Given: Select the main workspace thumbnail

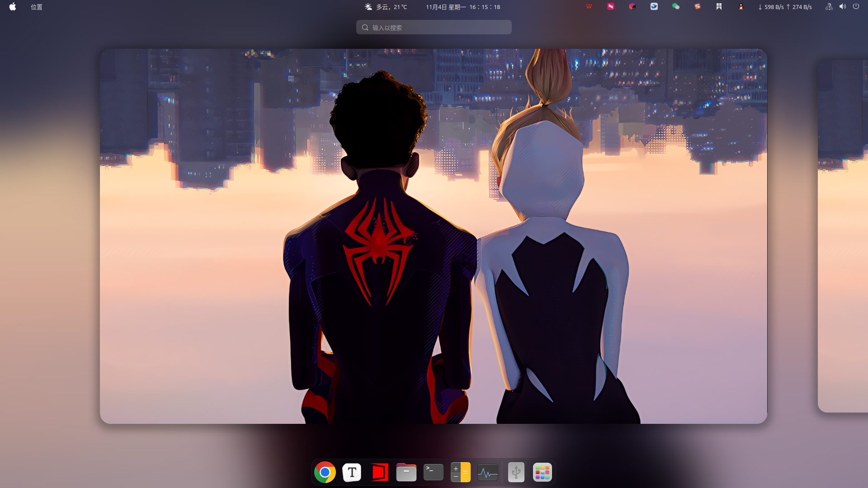Looking at the screenshot, I should pos(434,236).
